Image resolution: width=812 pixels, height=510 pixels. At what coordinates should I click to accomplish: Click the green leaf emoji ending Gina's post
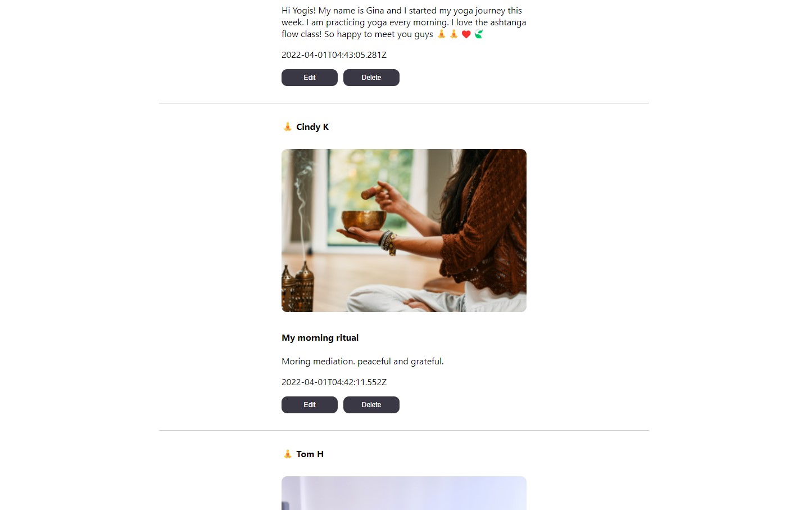tap(478, 34)
